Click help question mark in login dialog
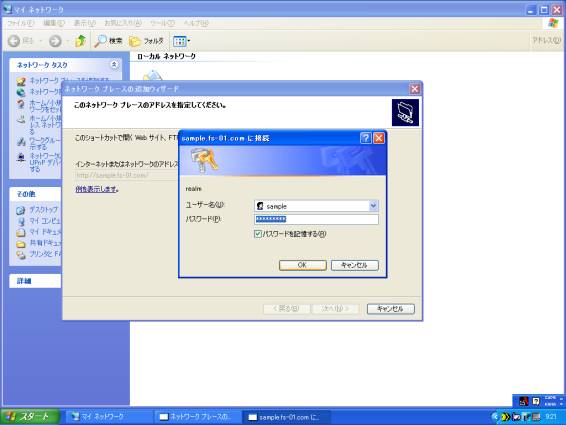 (366, 138)
